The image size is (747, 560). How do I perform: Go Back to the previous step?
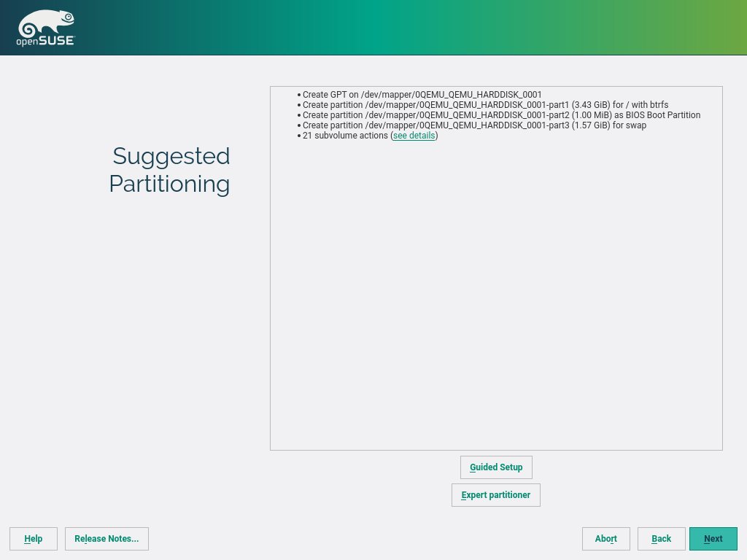661,539
